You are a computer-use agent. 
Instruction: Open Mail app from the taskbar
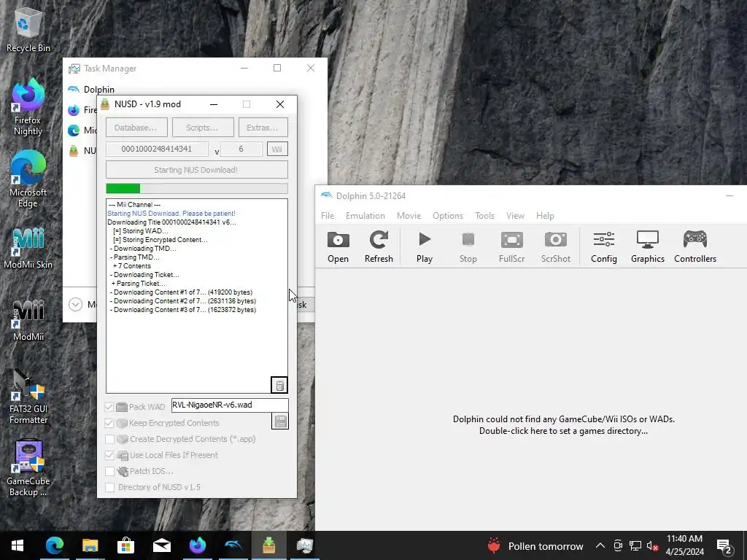(x=161, y=545)
